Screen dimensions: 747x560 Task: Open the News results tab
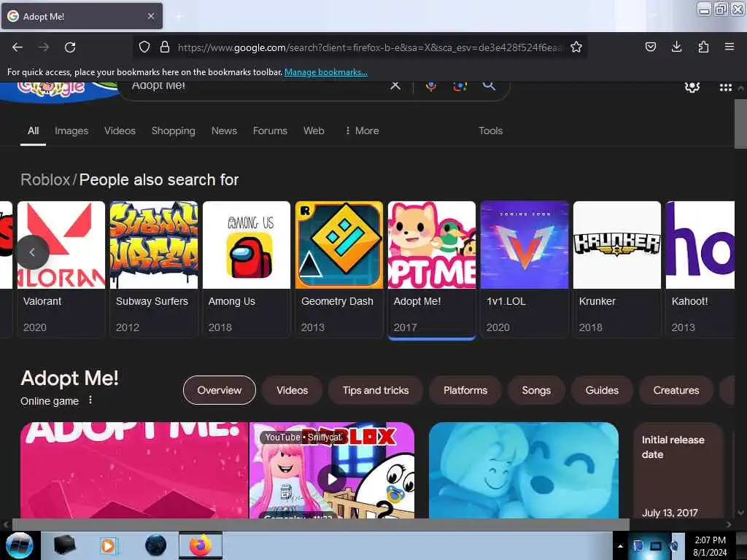click(224, 131)
